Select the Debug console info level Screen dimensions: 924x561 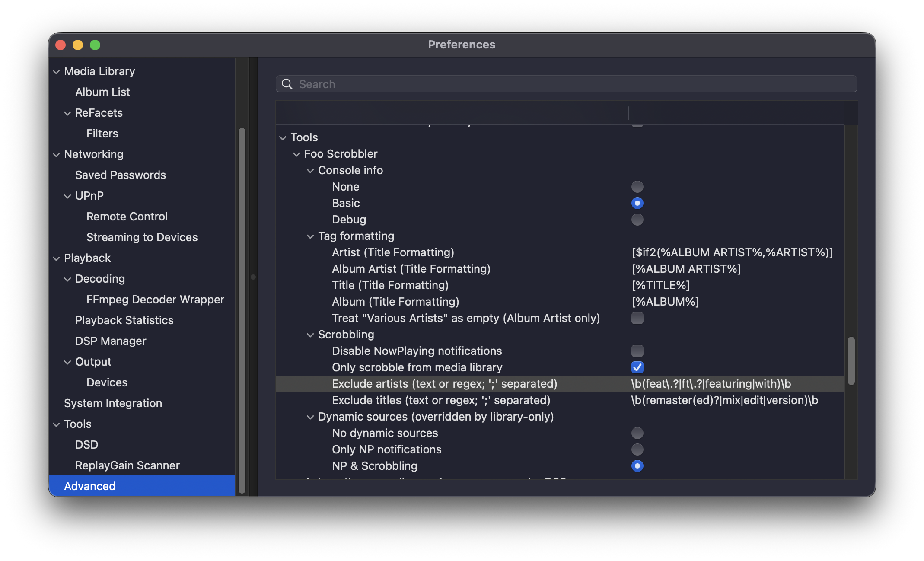coord(637,220)
